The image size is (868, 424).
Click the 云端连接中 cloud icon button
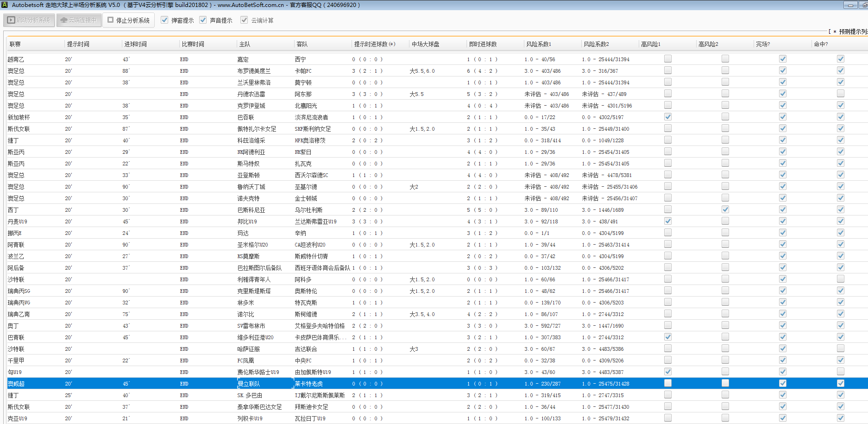tap(79, 20)
